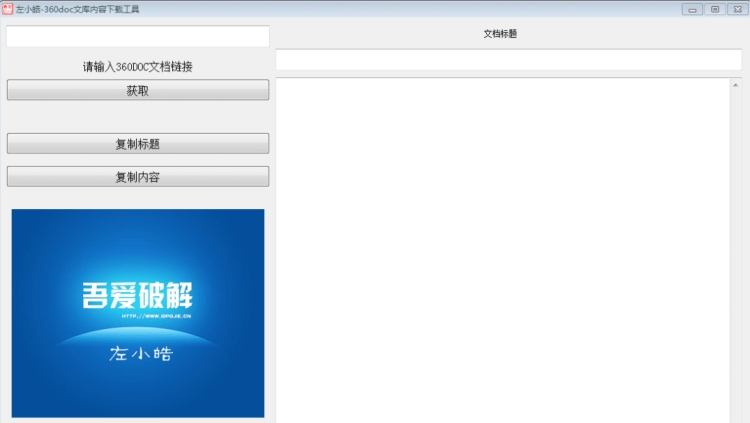This screenshot has height=423, width=750.
Task: Click the 文档标题 label
Action: point(500,33)
